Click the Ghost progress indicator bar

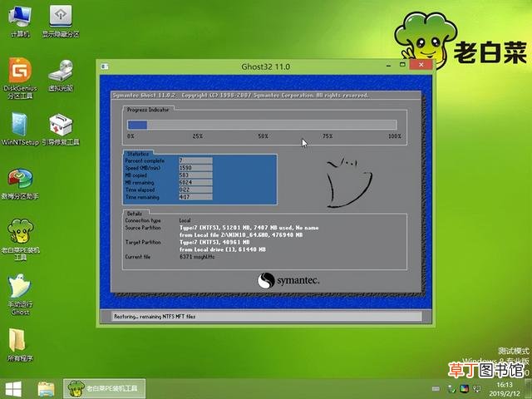[262, 125]
